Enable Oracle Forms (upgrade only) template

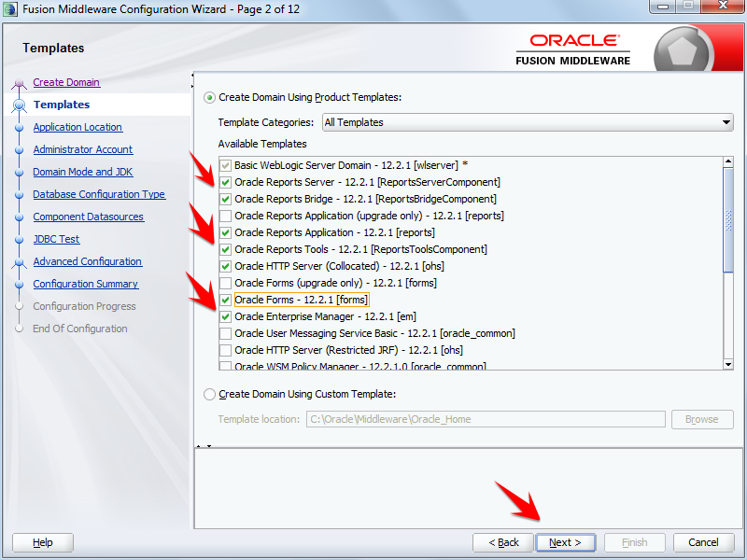224,283
